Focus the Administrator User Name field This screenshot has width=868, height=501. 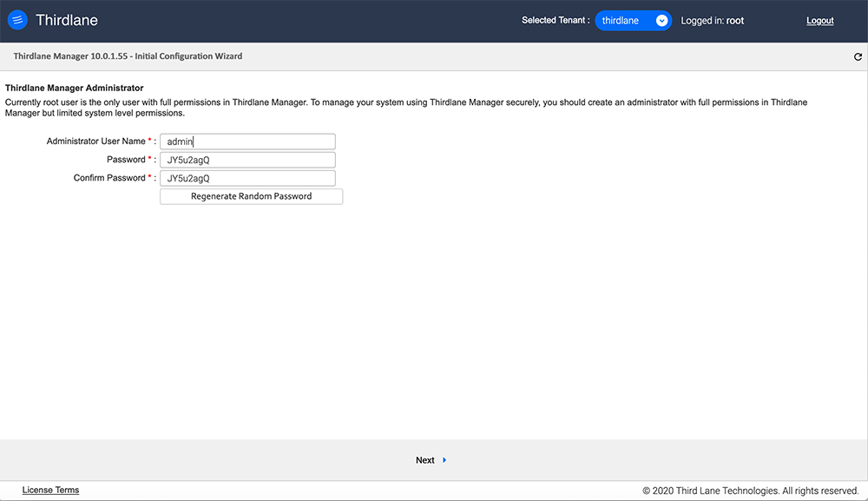[247, 142]
